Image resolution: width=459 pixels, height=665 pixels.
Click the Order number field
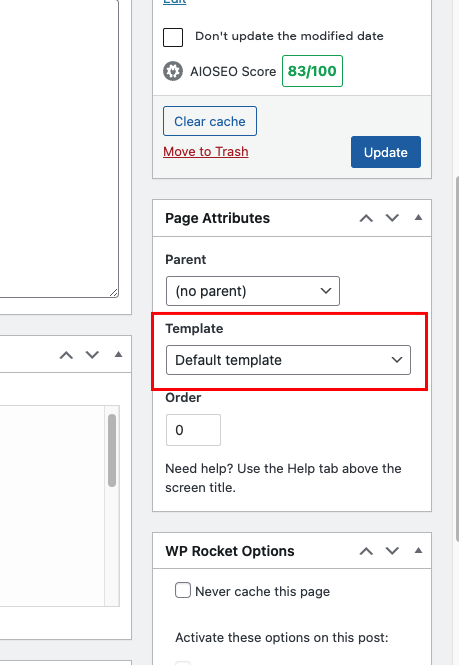tap(193, 430)
